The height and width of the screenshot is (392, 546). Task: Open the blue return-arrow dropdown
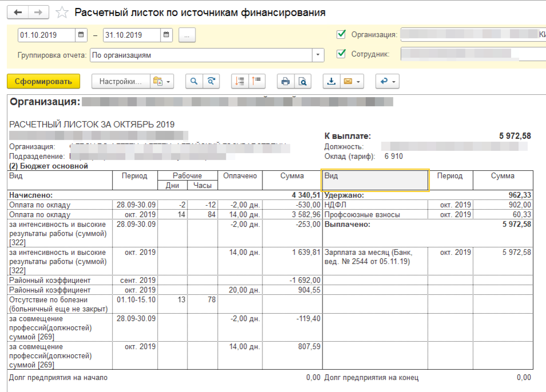(x=387, y=82)
